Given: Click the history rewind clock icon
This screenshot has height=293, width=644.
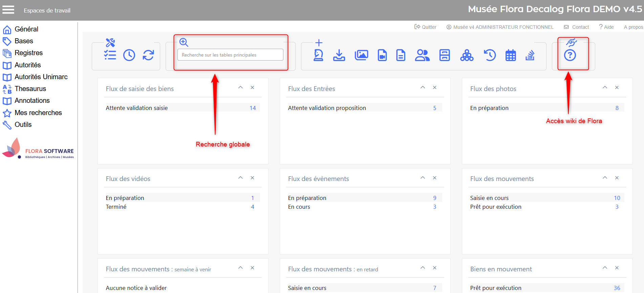Looking at the screenshot, I should [490, 55].
